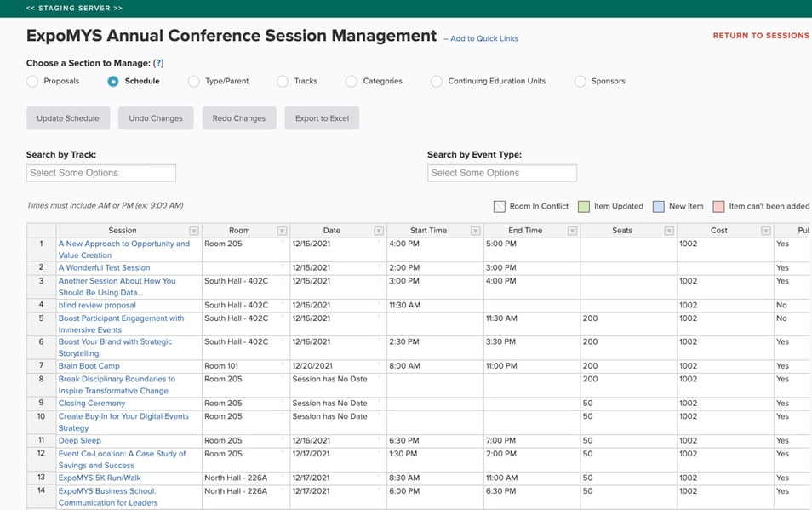Click the blue New Item legend swatch
Image resolution: width=812 pixels, height=510 pixels.
[659, 207]
